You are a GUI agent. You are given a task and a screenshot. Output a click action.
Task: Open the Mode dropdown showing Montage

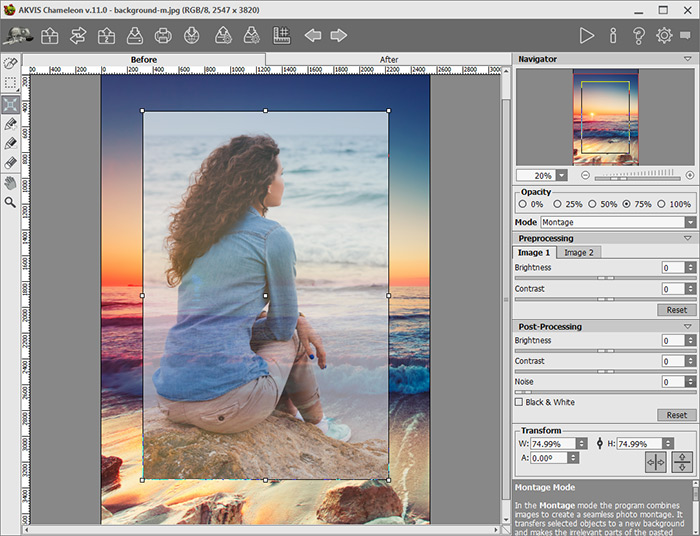pyautogui.click(x=618, y=222)
